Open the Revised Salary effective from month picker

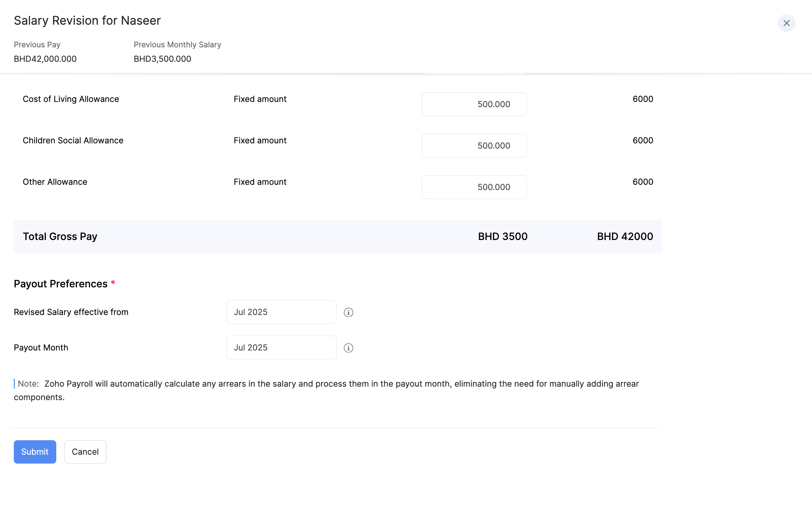click(x=281, y=312)
